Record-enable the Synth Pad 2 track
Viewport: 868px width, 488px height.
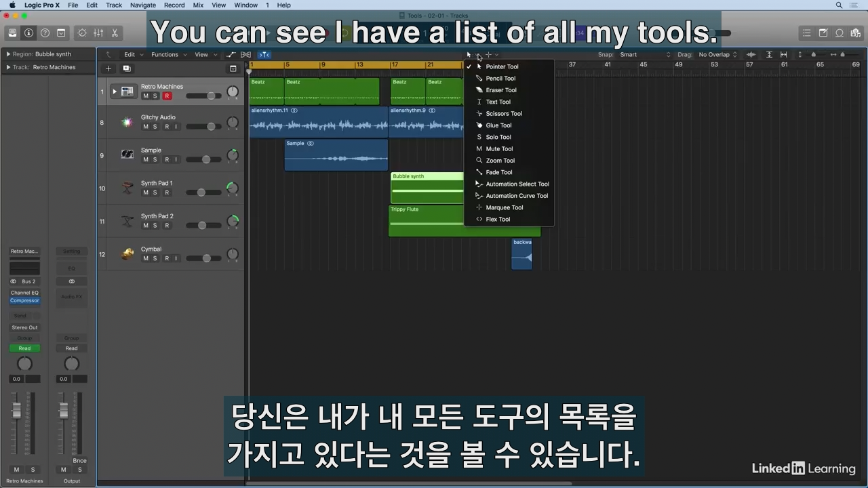[167, 226]
